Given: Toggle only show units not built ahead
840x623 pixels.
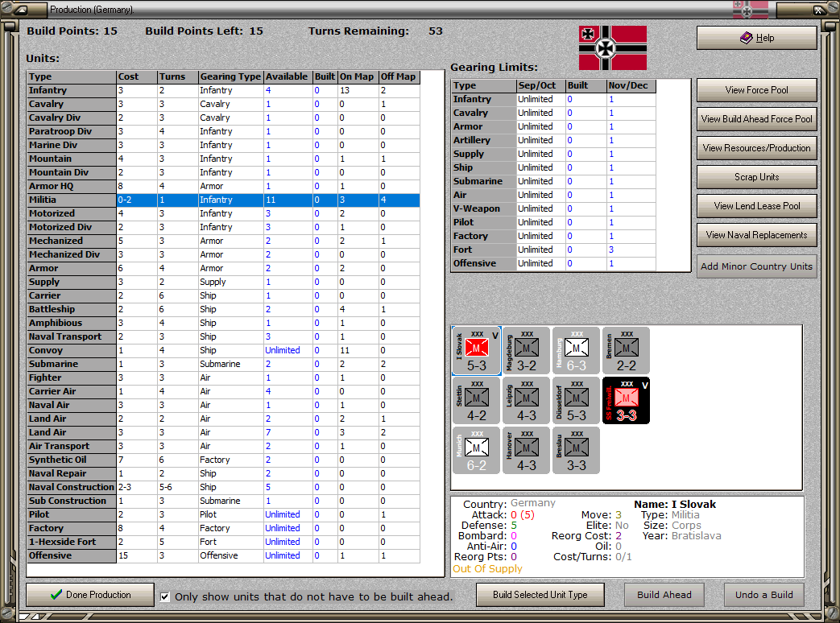Looking at the screenshot, I should (165, 596).
